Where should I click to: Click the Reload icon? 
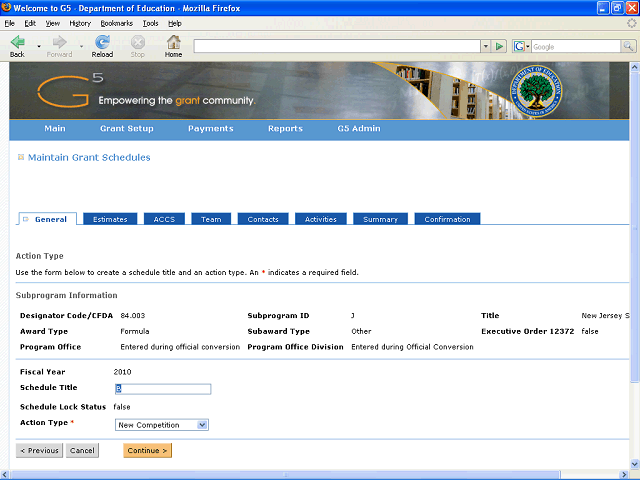click(x=102, y=42)
